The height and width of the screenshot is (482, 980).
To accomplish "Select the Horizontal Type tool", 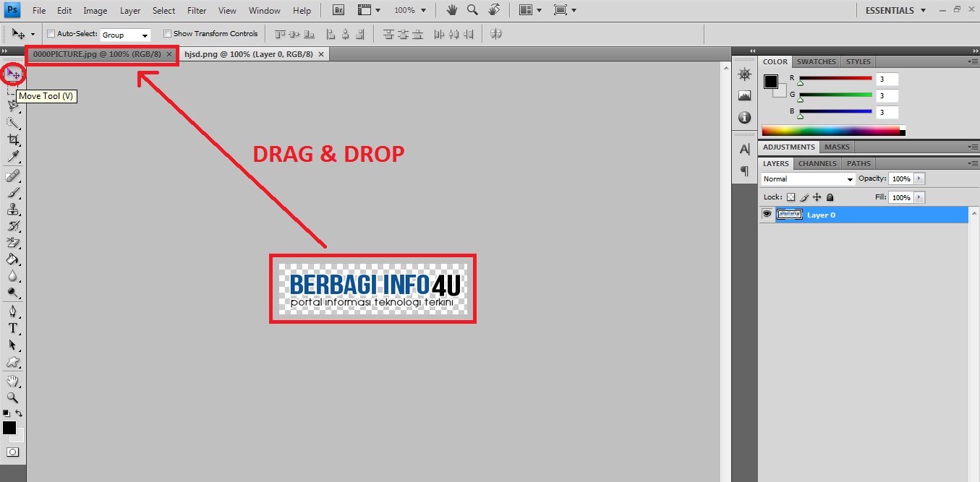I will pos(12,328).
